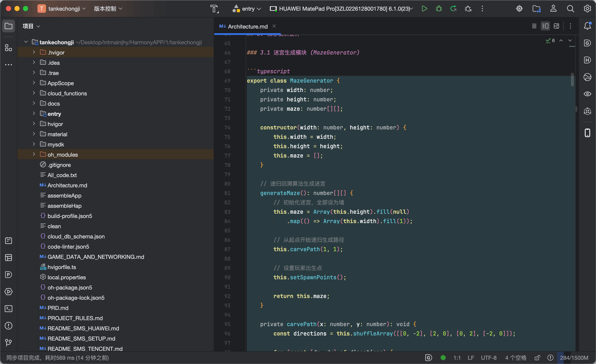This screenshot has height=364, width=596.
Task: Click the editor vertical scrollbar thumb
Action: pos(572,79)
